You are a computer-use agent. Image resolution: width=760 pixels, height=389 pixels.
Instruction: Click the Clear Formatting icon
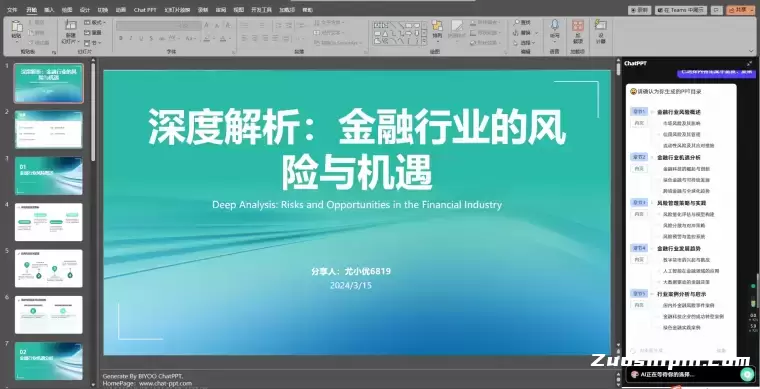[228, 25]
